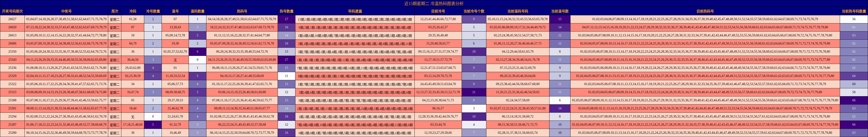This screenshot has width=868, height=137.
Task: Click warm numbers 13,30,43 in row 26020
Action: pyautogui.click(x=175, y=27)
